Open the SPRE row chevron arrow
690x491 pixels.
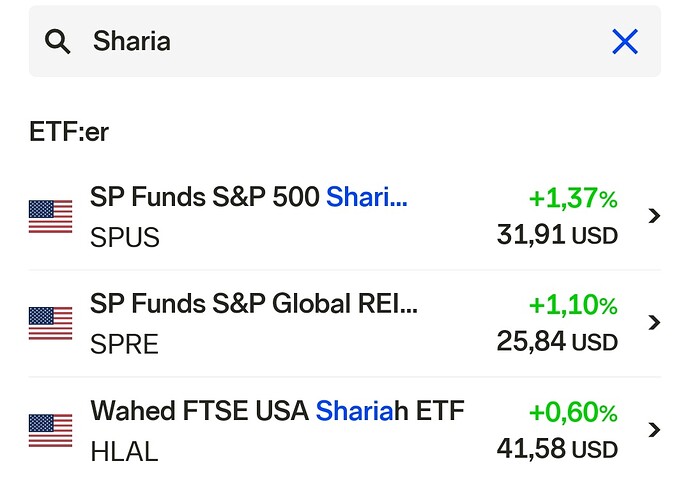654,323
